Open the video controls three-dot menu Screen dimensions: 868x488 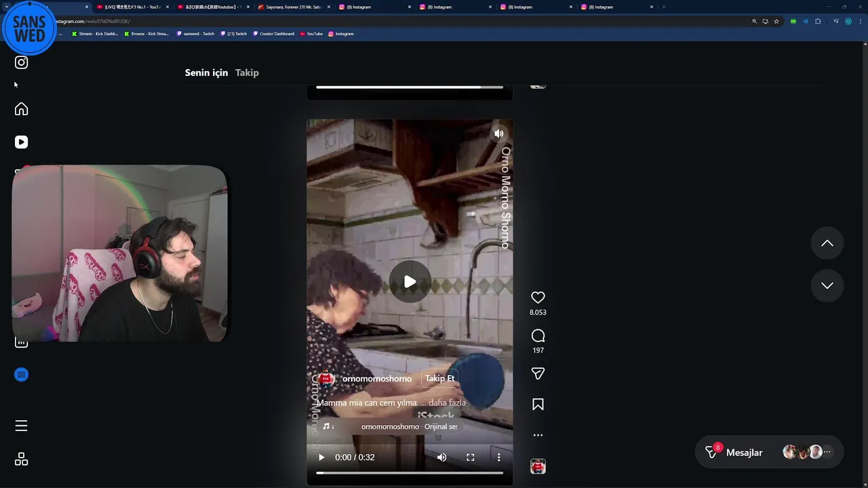(x=498, y=457)
